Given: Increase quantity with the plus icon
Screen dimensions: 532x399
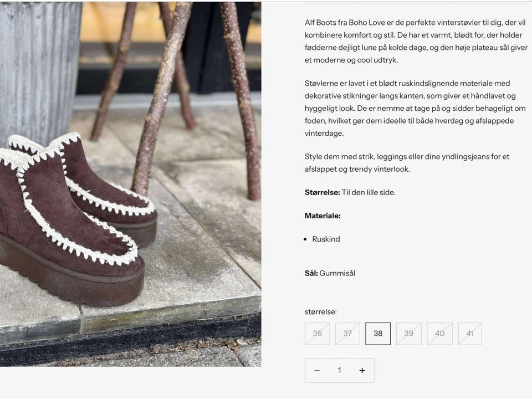Looking at the screenshot, I should pos(362,371).
